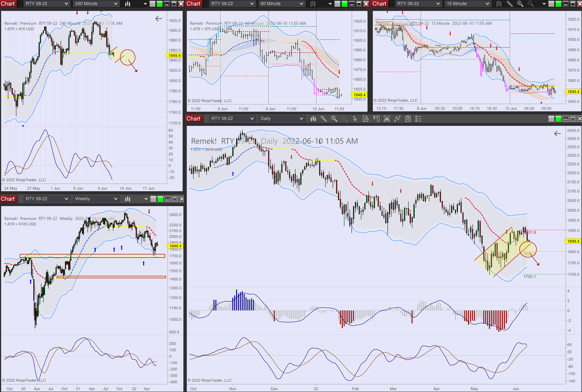Click bar style icon in Daily chart
This screenshot has height=392, width=582.
(313, 119)
